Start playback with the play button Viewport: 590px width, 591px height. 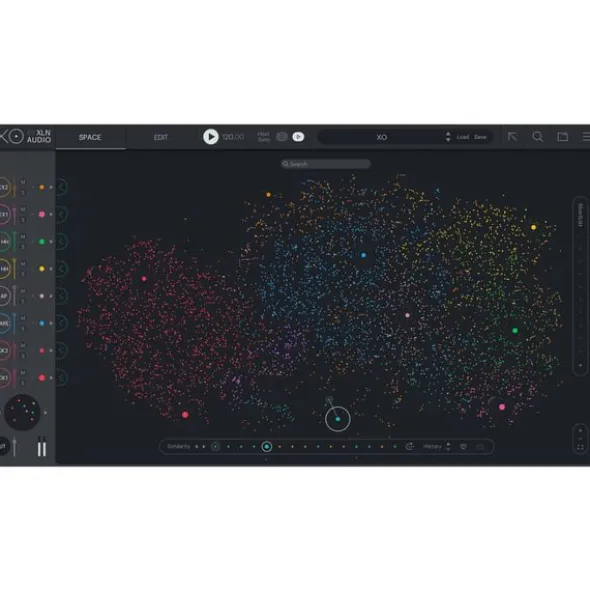(x=211, y=137)
